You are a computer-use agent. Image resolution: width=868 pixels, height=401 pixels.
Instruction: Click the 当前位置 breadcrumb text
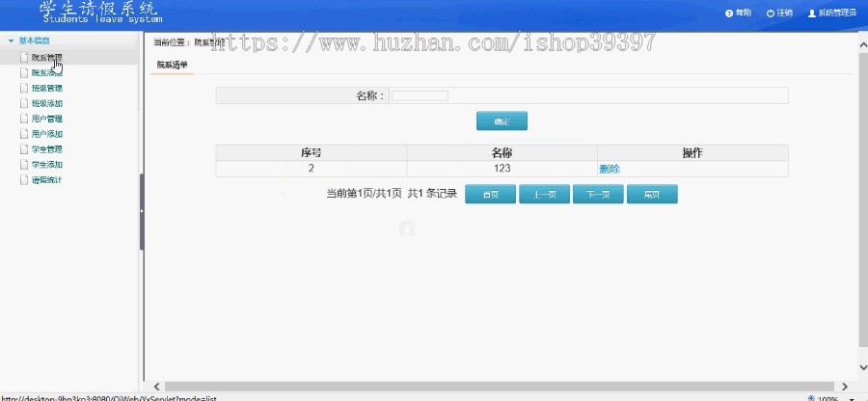[172, 42]
